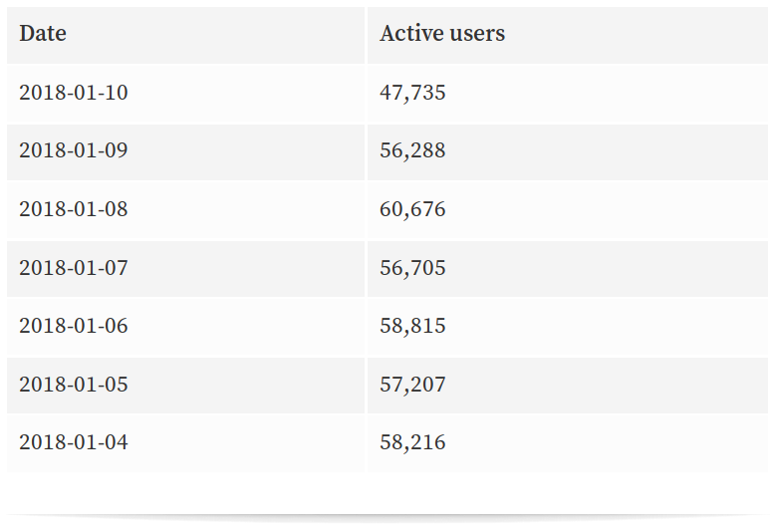Click the 56,288 active users cell
Screen dimensions: 780x532
[x=412, y=151]
